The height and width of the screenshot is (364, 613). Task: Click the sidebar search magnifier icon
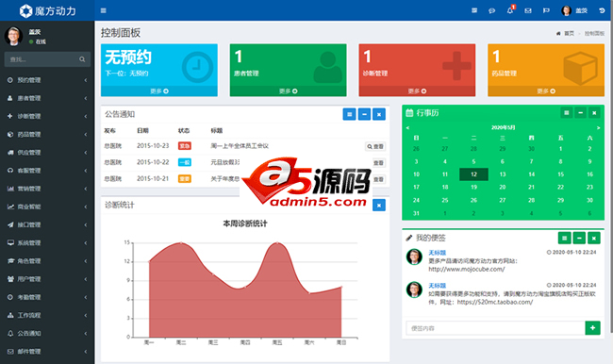click(82, 59)
